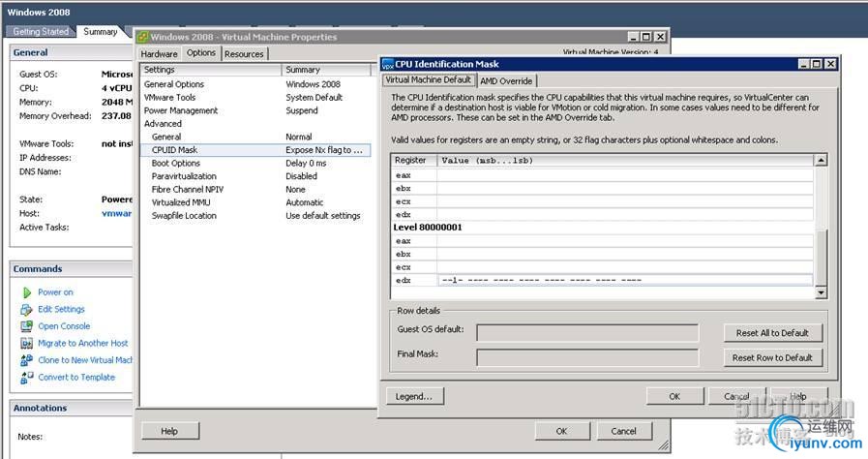Click the Clone to New Virtual Machine icon
The width and height of the screenshot is (868, 459).
pos(26,360)
